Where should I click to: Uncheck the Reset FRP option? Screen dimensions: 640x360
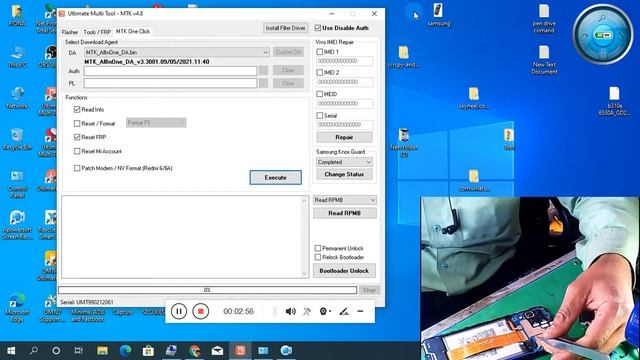pos(77,137)
